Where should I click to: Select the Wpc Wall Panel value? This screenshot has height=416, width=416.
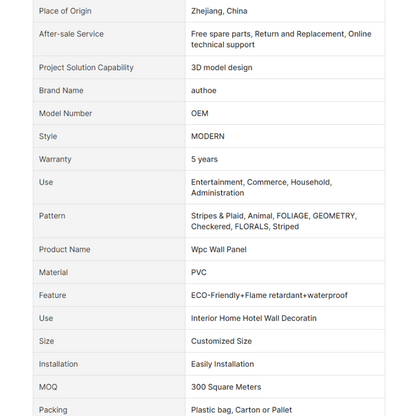coord(219,250)
